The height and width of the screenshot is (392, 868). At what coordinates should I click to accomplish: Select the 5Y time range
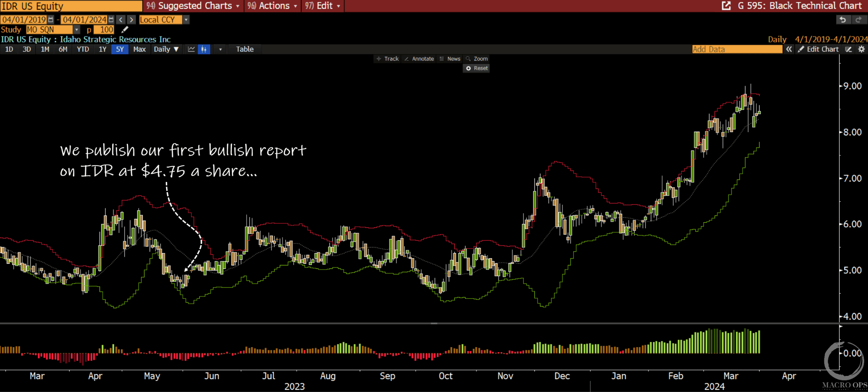[x=120, y=49]
